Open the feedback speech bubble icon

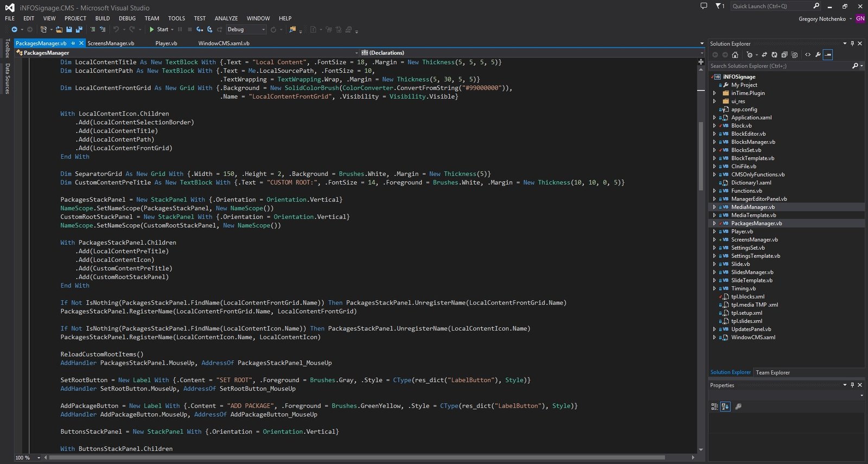tap(704, 6)
